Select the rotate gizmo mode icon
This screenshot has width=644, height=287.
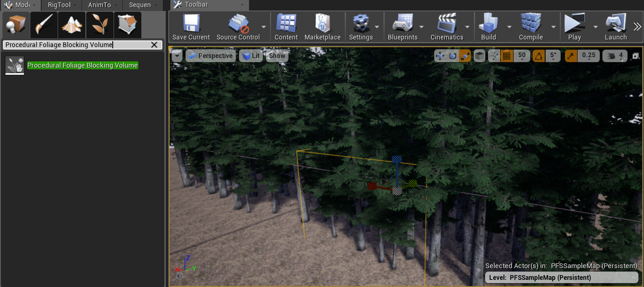click(452, 55)
